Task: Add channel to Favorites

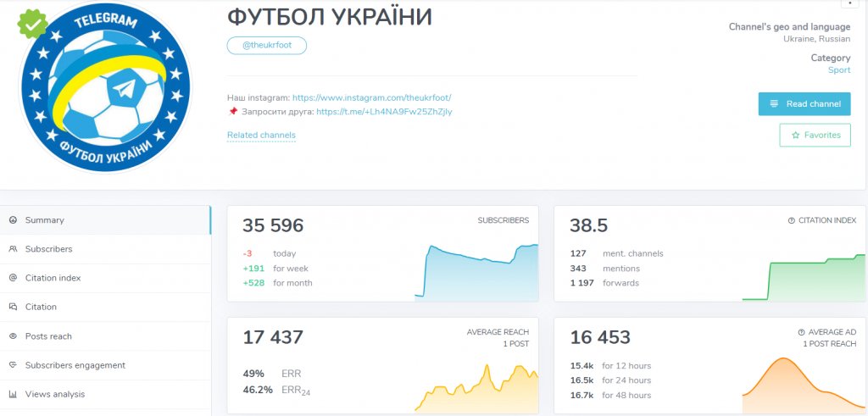Action: pyautogui.click(x=815, y=135)
